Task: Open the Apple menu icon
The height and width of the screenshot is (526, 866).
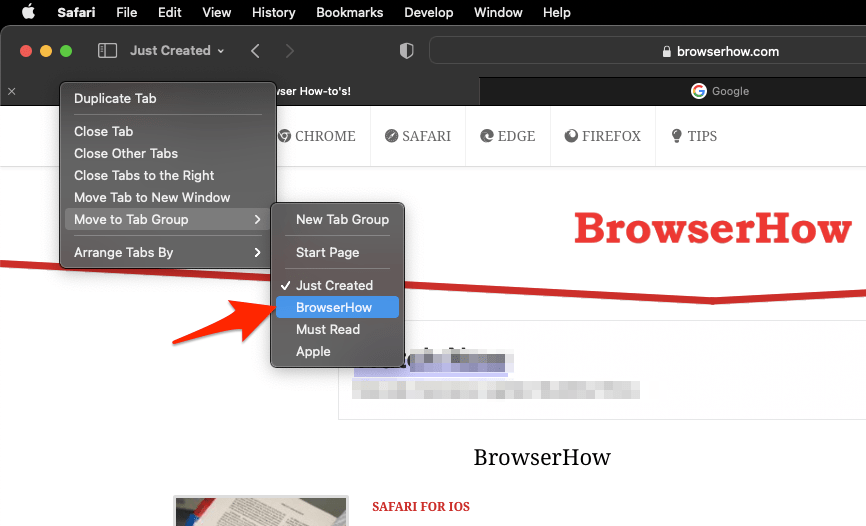Action: pos(28,13)
